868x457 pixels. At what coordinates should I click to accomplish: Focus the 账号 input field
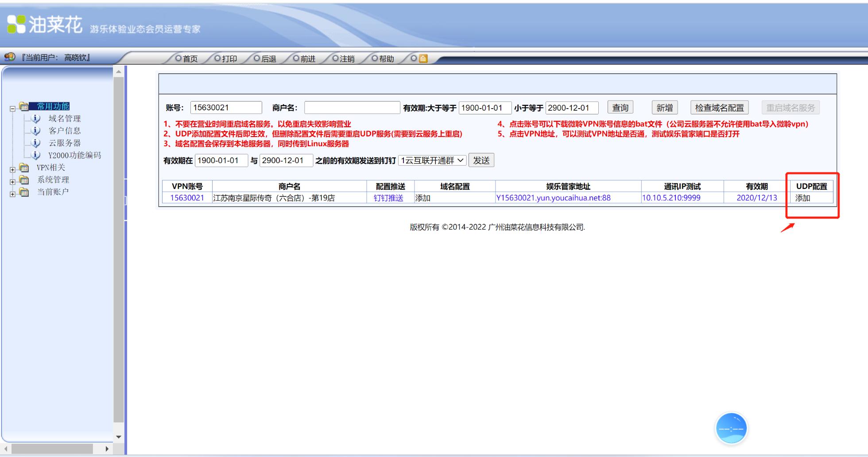(226, 108)
